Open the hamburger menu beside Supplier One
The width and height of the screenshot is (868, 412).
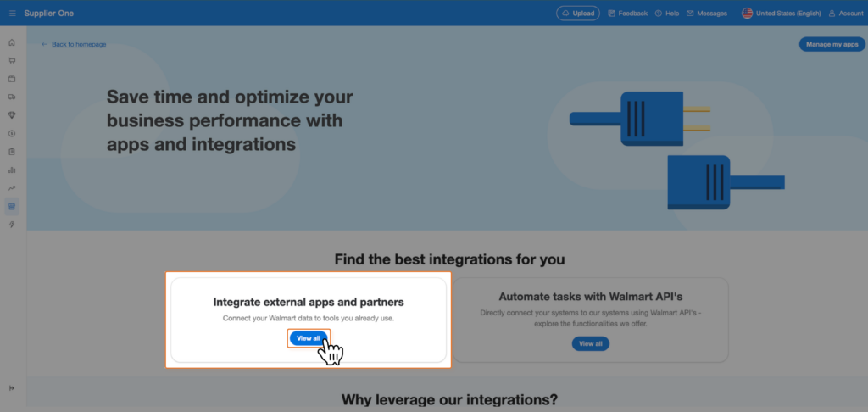(12, 14)
